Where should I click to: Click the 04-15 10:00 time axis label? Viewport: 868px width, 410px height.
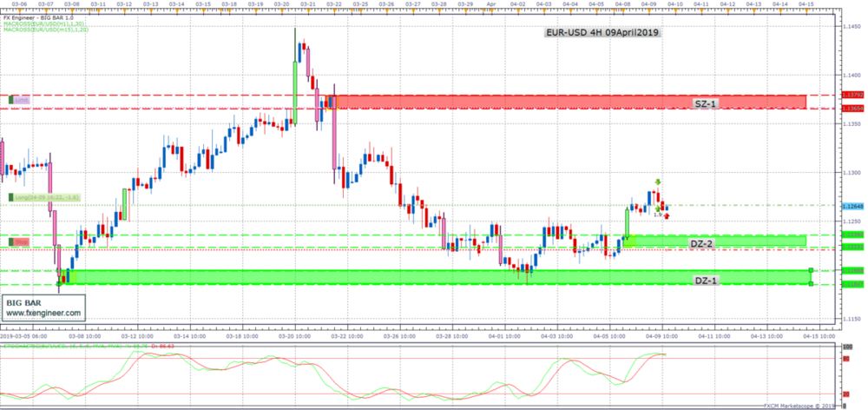(820, 336)
